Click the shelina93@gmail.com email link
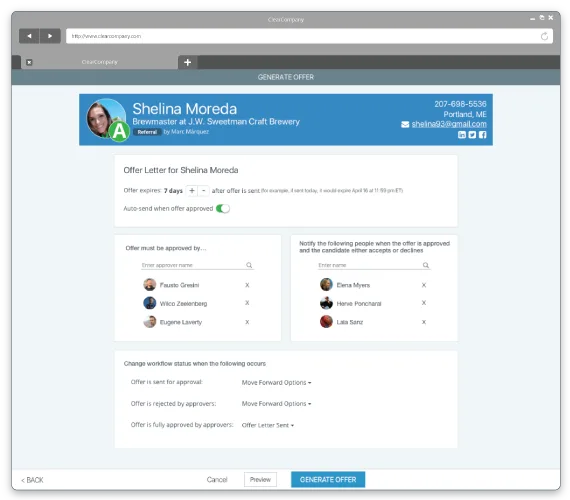The width and height of the screenshot is (570, 500). click(x=449, y=124)
